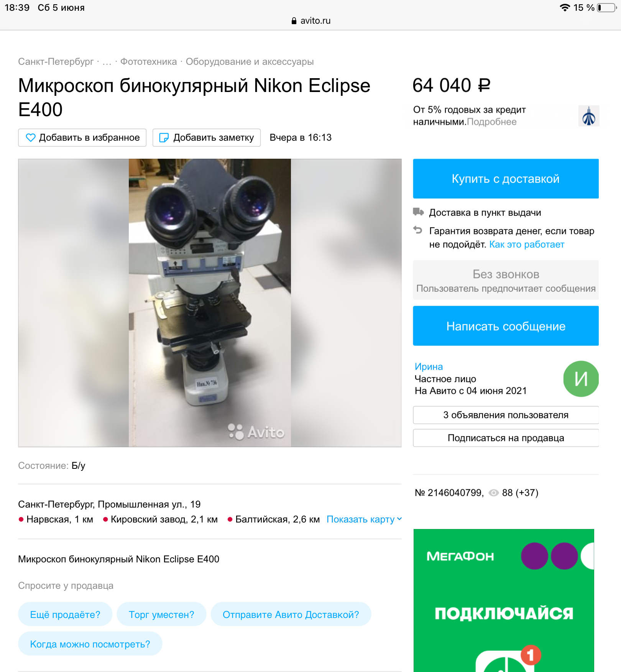Click the eye icon next to views
Image resolution: width=621 pixels, height=672 pixels.
[x=494, y=493]
